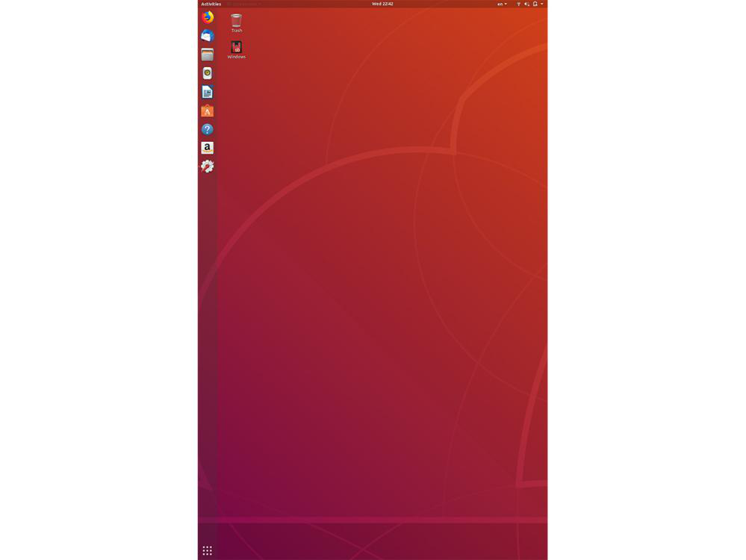Expand system menu arrow in top bar
Screen dimensions: 746x560
click(x=542, y=4)
